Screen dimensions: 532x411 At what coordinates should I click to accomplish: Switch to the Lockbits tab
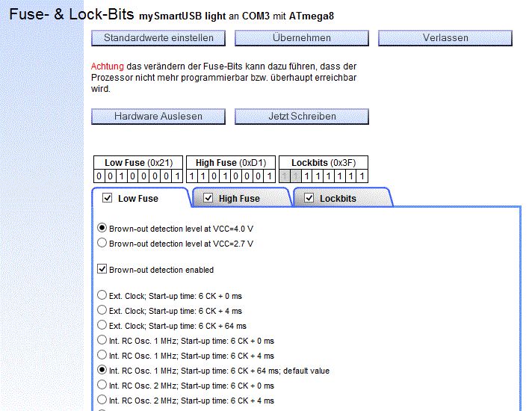[x=338, y=198]
